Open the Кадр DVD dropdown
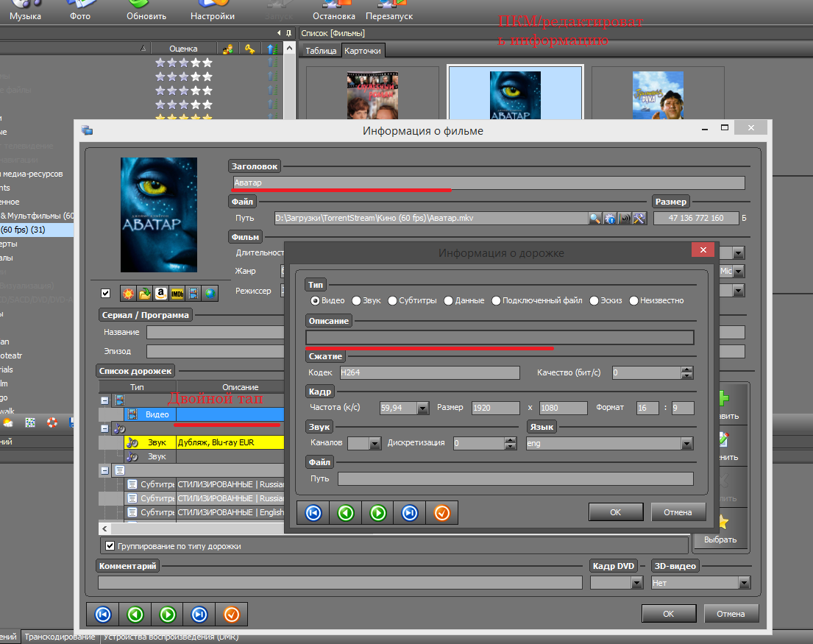813x644 pixels. [x=637, y=583]
